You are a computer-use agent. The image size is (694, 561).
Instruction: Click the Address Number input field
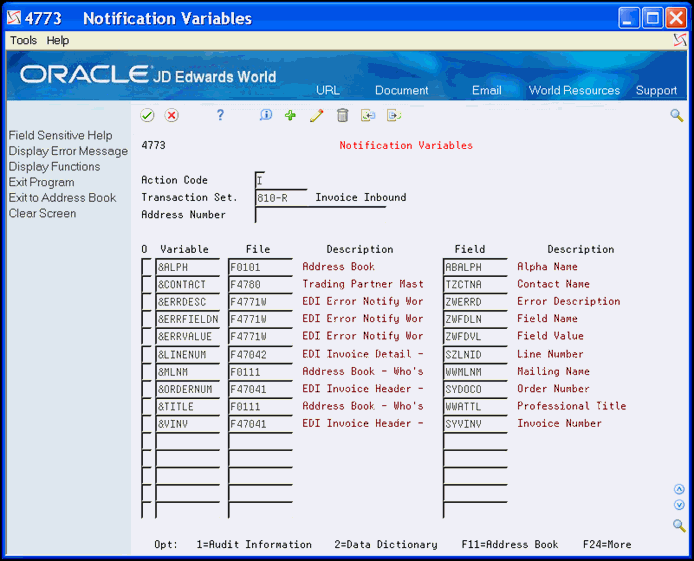pyautogui.click(x=320, y=215)
